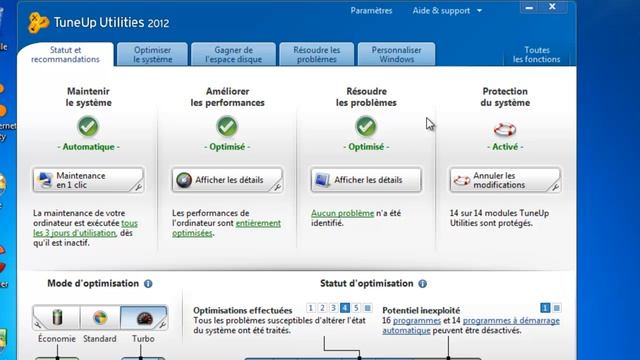Screen dimensions: 640x360
Task: Go to page 1 of Potentiel inexploité
Action: (x=545, y=308)
